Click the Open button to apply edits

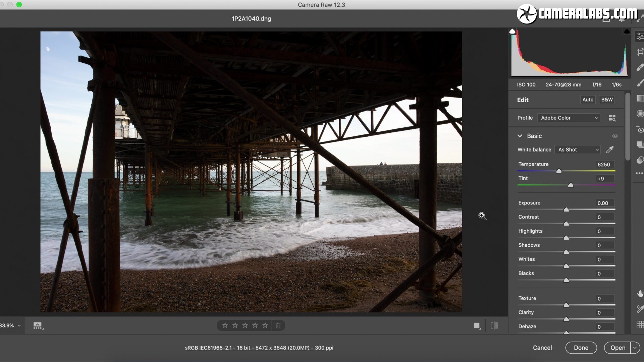tap(618, 348)
